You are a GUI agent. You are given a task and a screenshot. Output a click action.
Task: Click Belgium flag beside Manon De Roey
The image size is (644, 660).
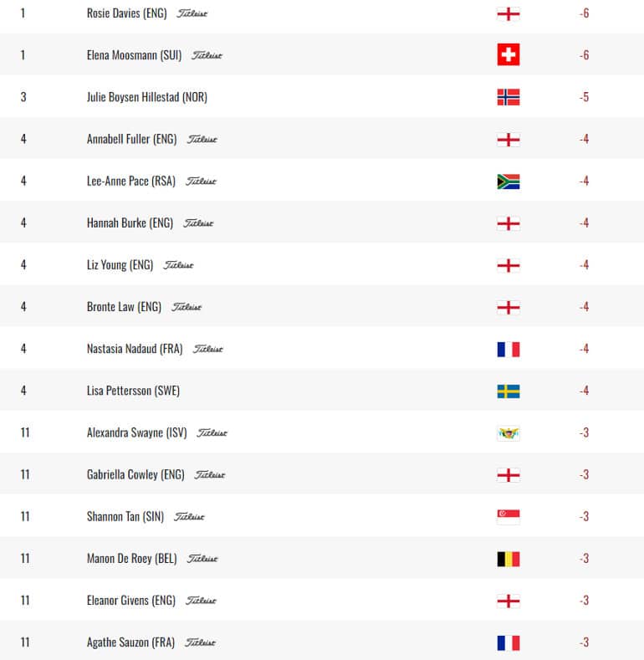click(x=508, y=558)
